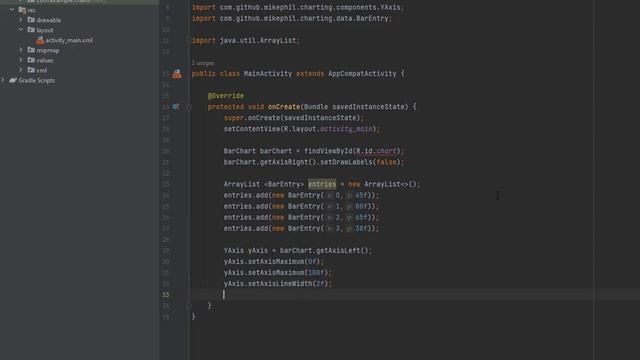Click value 38f in fourth BarEntry
The height and width of the screenshot is (360, 640).
click(361, 228)
